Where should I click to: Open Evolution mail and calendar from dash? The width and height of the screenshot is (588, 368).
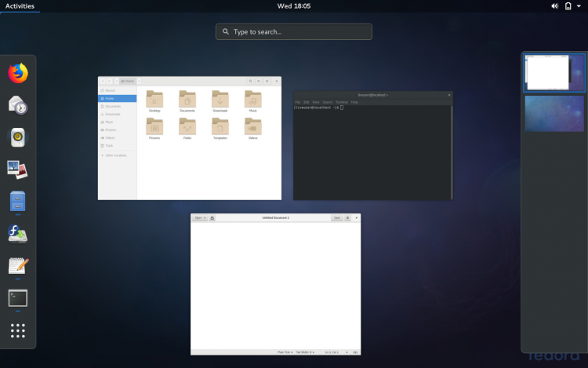coord(18,105)
